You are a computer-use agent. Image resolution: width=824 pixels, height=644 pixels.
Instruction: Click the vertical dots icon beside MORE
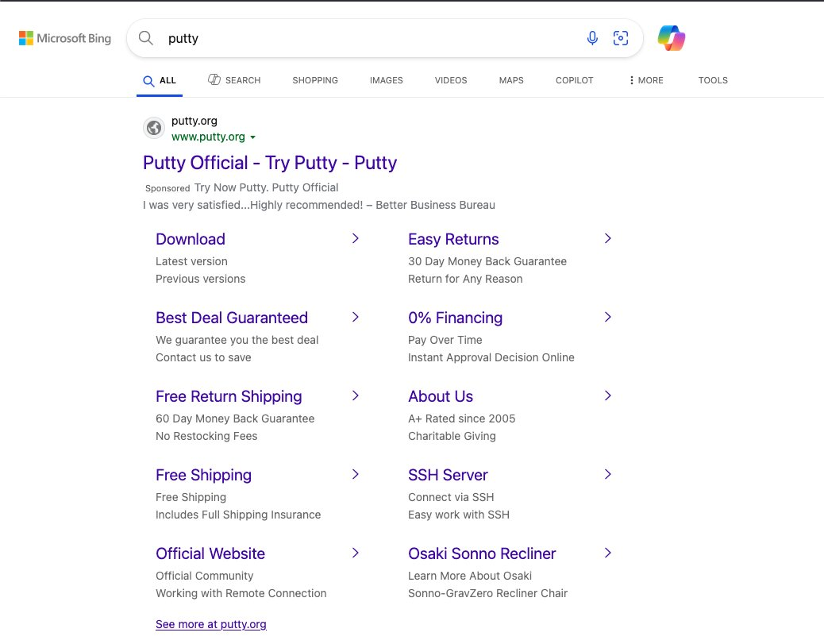[x=632, y=79]
